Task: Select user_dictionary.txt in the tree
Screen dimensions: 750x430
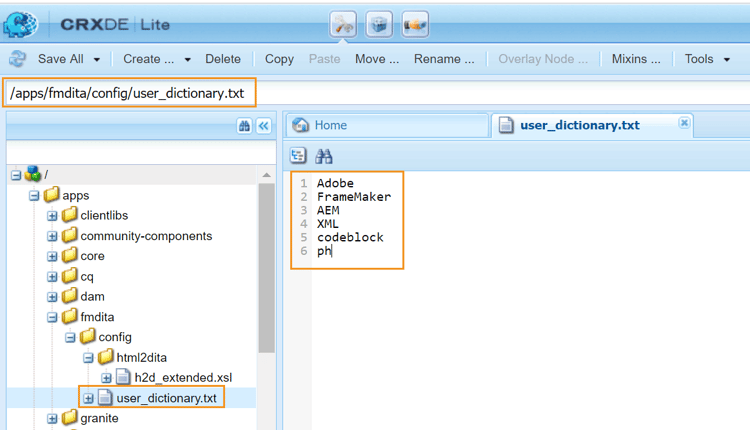Action: (166, 398)
